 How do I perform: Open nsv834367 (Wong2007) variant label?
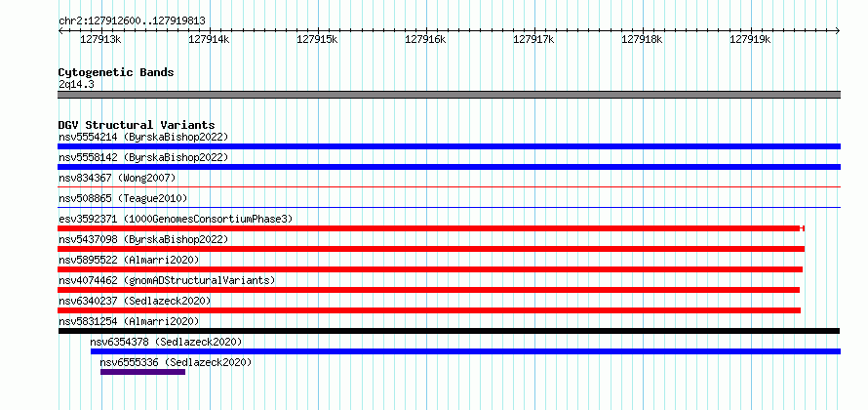click(x=117, y=178)
